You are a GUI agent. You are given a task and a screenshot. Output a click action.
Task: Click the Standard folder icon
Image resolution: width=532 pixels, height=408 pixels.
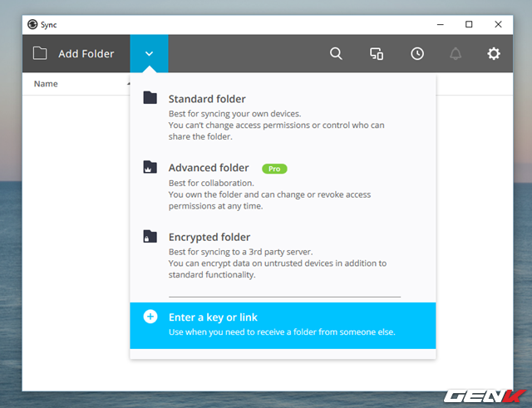[x=150, y=98]
